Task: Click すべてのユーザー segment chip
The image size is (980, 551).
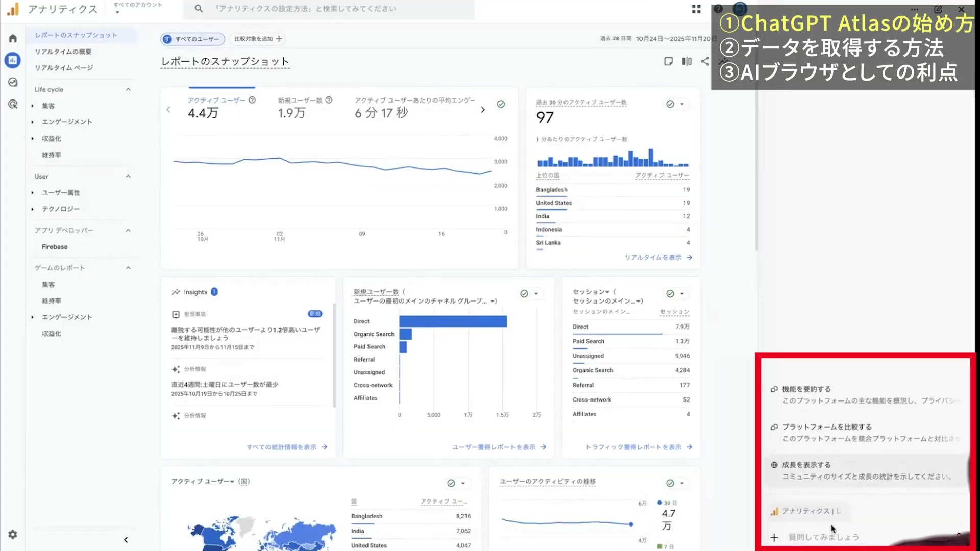Action: [193, 39]
